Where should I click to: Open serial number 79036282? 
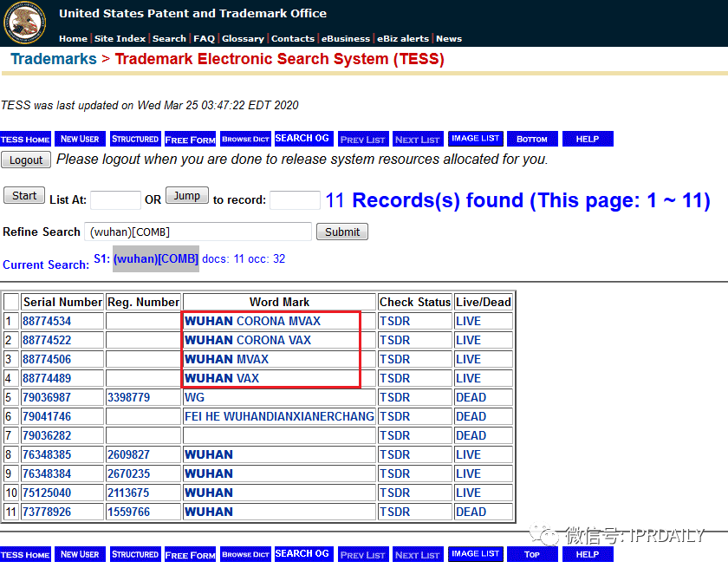click(47, 435)
